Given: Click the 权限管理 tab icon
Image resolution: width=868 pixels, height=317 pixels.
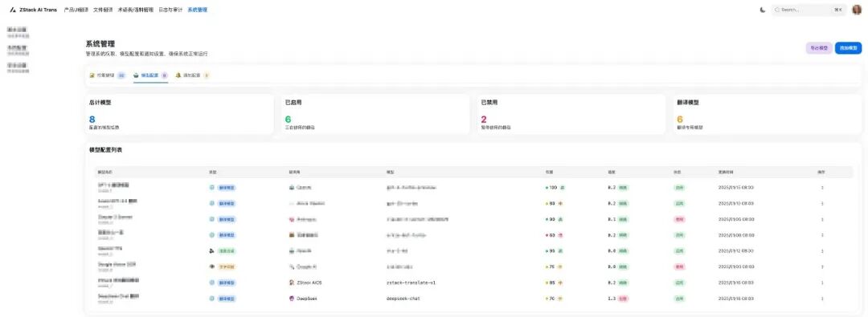Looking at the screenshot, I should click(92, 75).
